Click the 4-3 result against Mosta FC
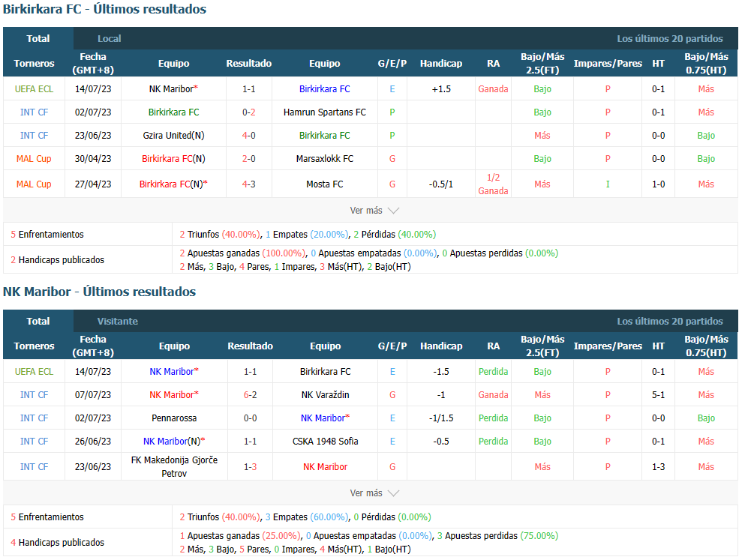Image resolution: width=742 pixels, height=560 pixels. [249, 184]
